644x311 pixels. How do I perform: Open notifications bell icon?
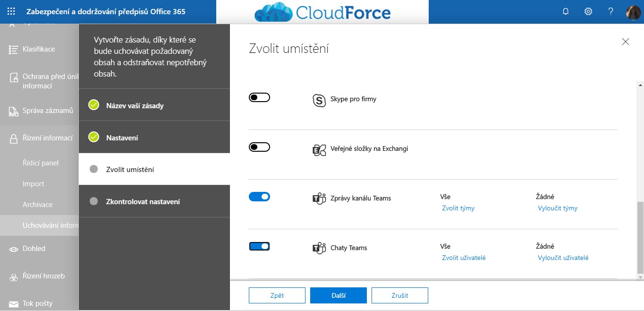tap(566, 11)
